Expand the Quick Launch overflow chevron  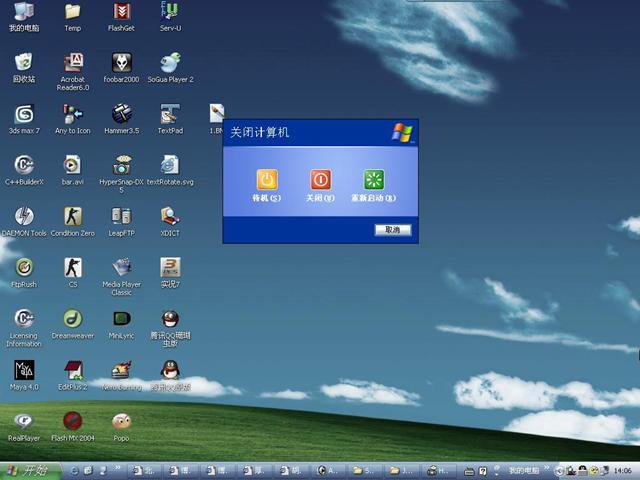(118, 468)
